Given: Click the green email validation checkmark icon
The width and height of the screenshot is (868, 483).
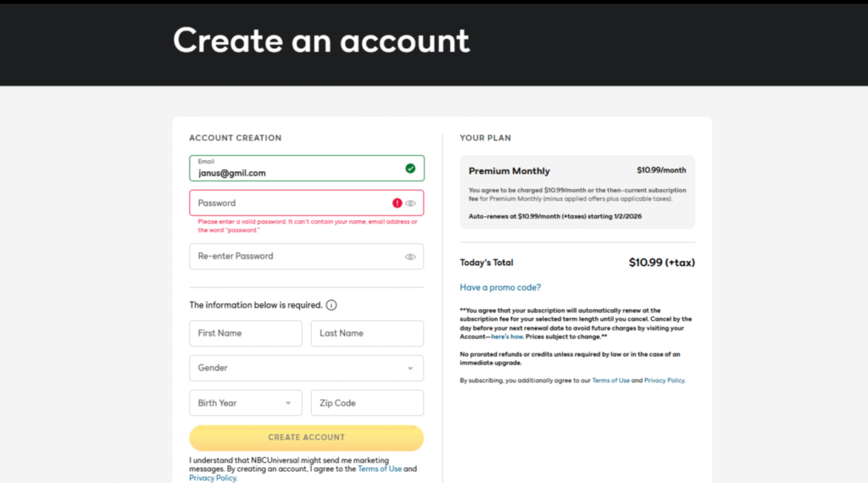Looking at the screenshot, I should [x=410, y=169].
